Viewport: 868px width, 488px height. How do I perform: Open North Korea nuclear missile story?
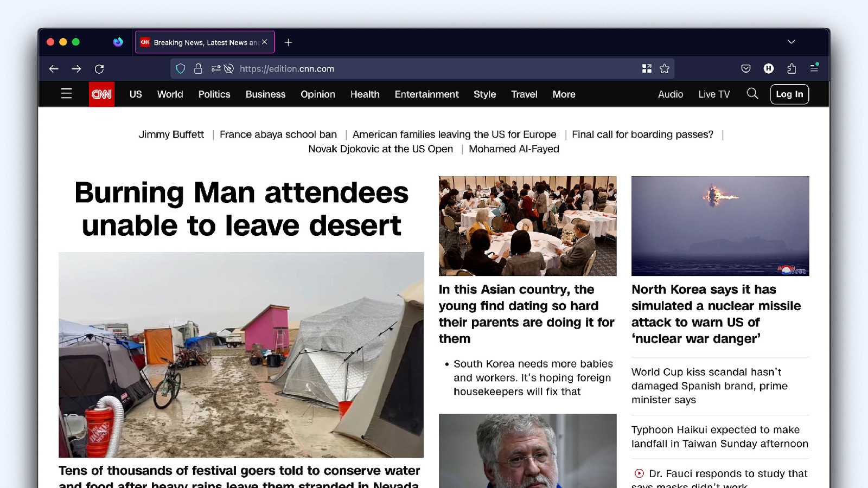tap(716, 314)
